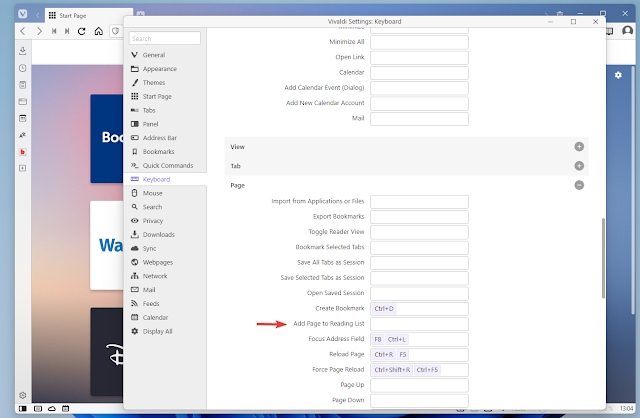Screen dimensions: 640x418
Task: Open settings gear at sidebar bottom
Action: (x=23, y=395)
